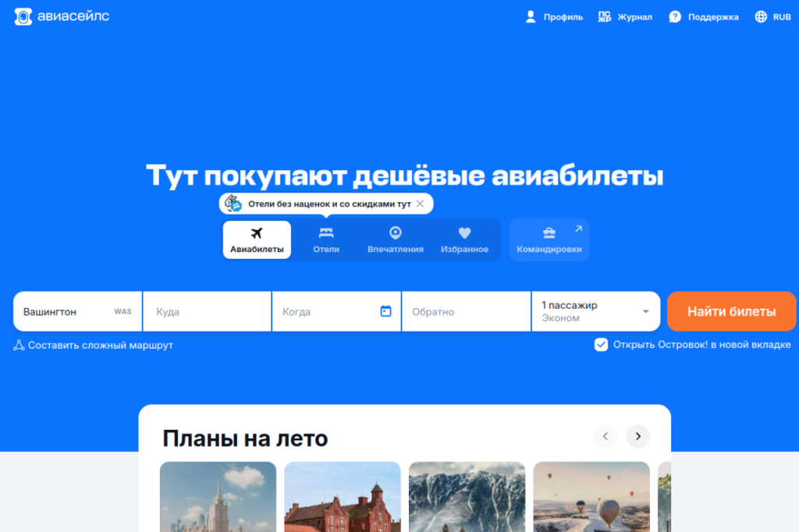
Task: Click the авиасейлс logo text
Action: (73, 16)
